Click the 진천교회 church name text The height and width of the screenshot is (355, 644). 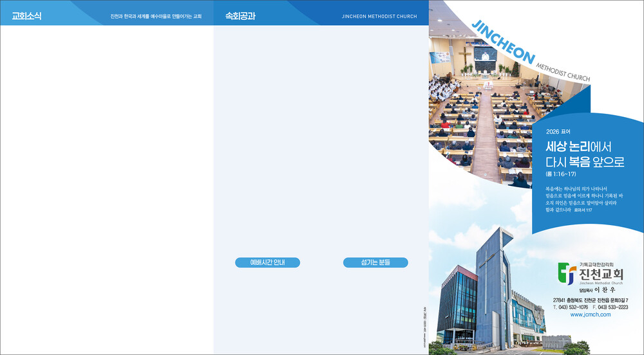coord(601,273)
